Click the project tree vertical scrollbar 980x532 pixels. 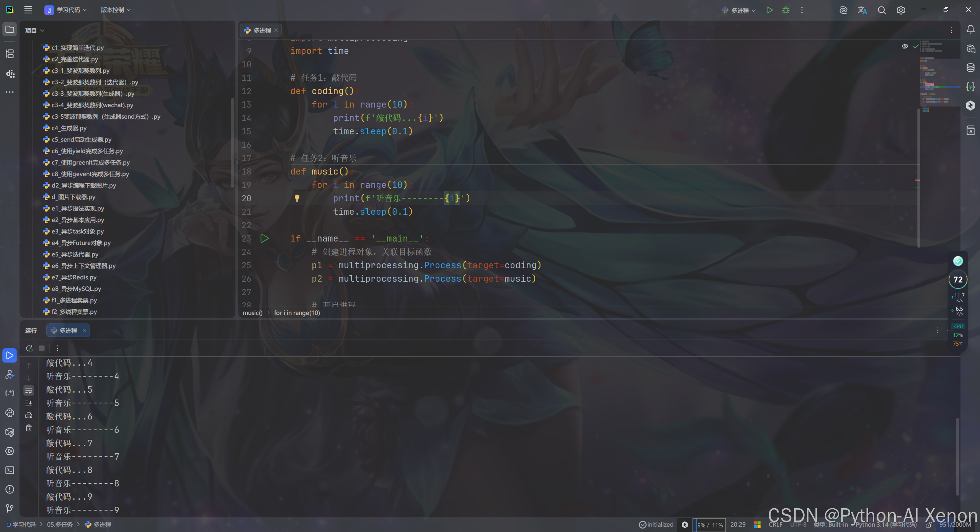click(x=232, y=142)
